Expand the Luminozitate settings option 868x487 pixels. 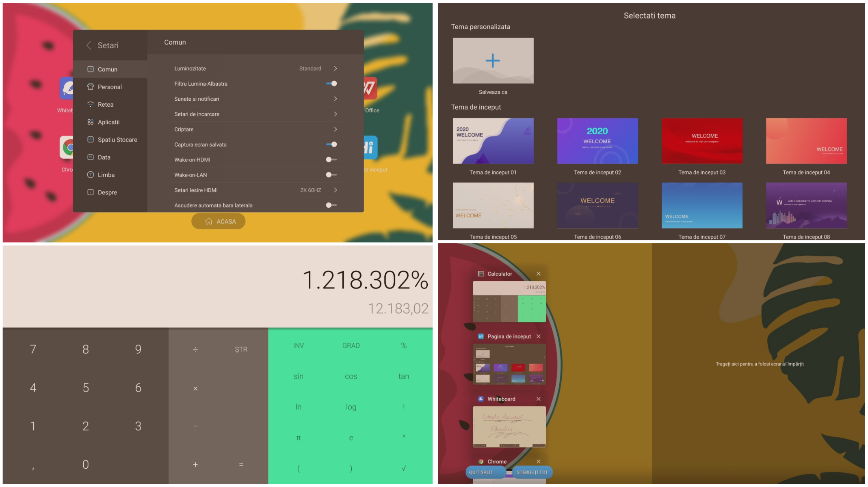(x=335, y=68)
